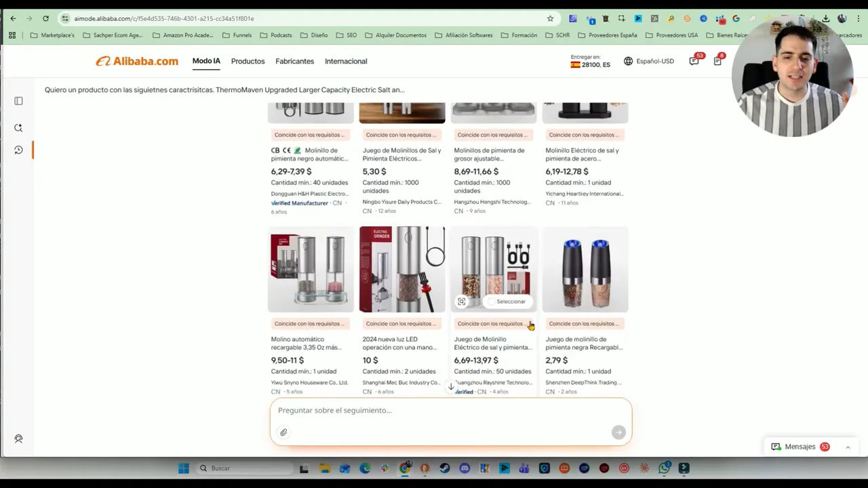
Task: Open the Podcasts bookmark folder
Action: (276, 35)
